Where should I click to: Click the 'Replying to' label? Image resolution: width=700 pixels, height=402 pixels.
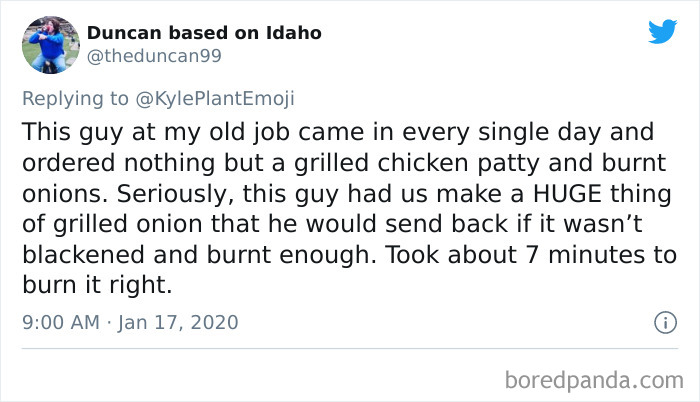(75, 99)
